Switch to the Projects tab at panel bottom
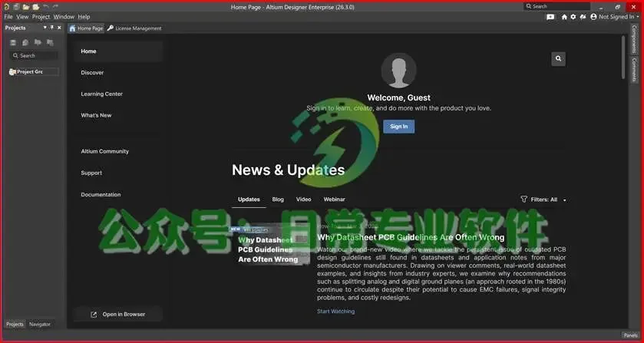Image resolution: width=644 pixels, height=343 pixels. pos(15,324)
